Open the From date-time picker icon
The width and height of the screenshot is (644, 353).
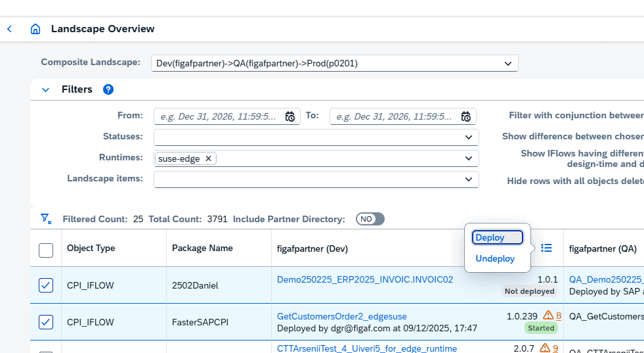tap(290, 116)
